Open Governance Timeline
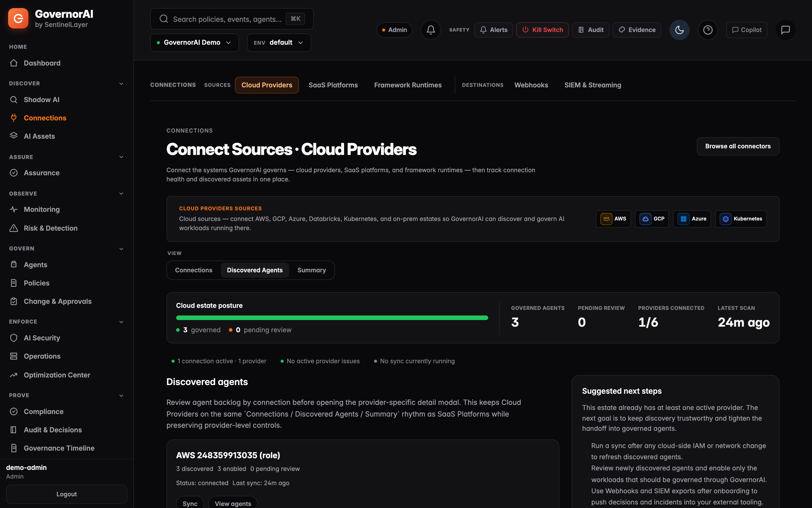The height and width of the screenshot is (508, 812). pyautogui.click(x=59, y=448)
